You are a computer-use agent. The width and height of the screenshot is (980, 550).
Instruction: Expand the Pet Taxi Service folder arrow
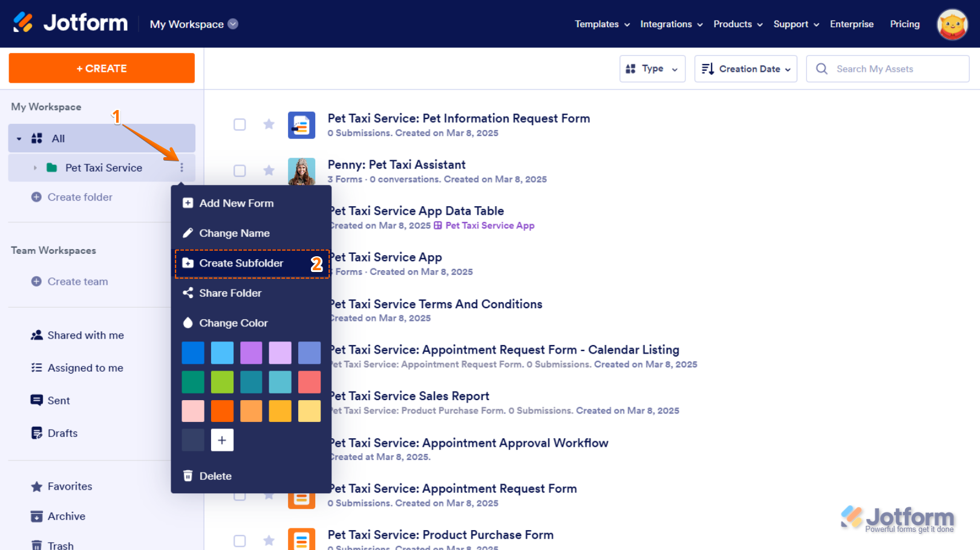point(35,168)
